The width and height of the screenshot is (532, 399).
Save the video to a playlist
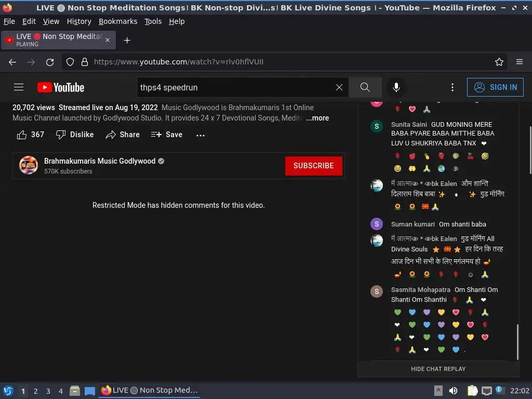pyautogui.click(x=167, y=135)
